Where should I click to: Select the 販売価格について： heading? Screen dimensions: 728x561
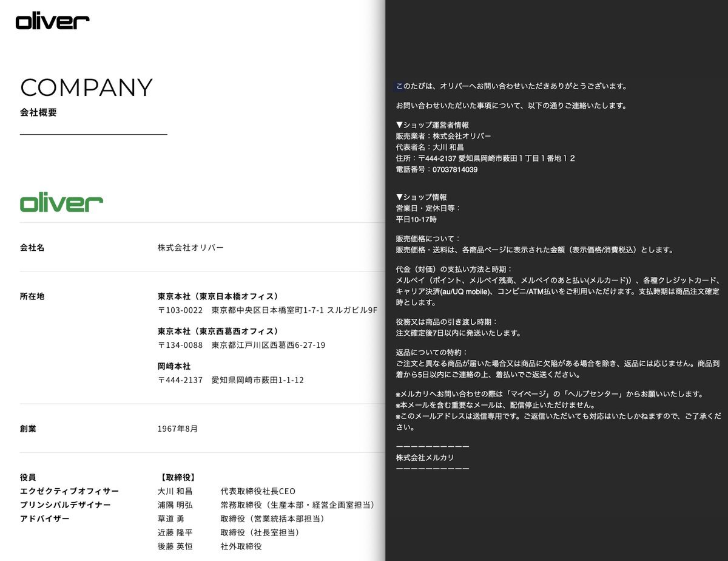(428, 239)
